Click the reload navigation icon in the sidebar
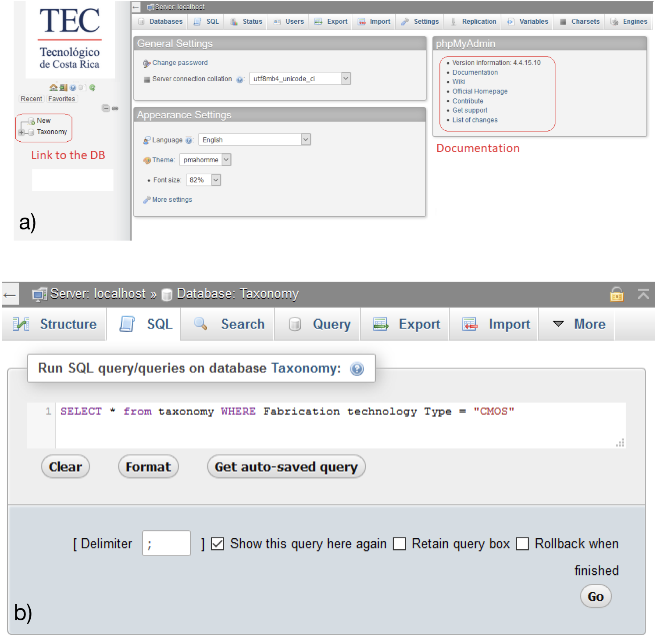The image size is (661, 644). [x=92, y=87]
